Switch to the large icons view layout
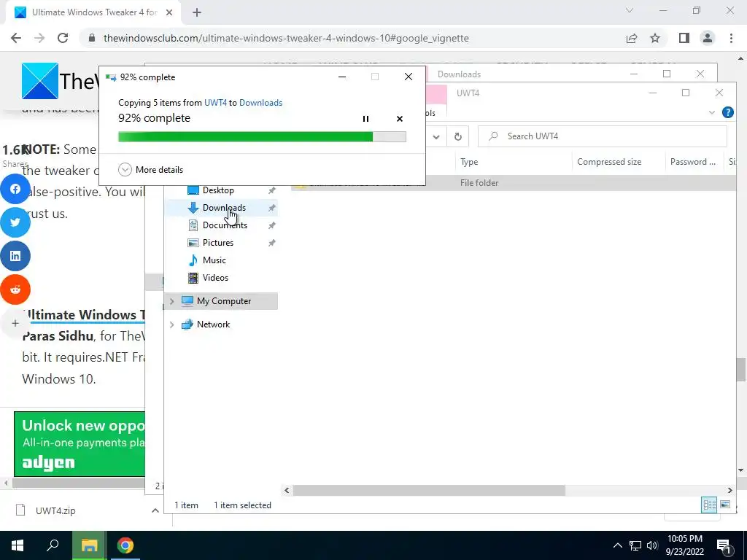The width and height of the screenshot is (747, 560). pyautogui.click(x=725, y=505)
